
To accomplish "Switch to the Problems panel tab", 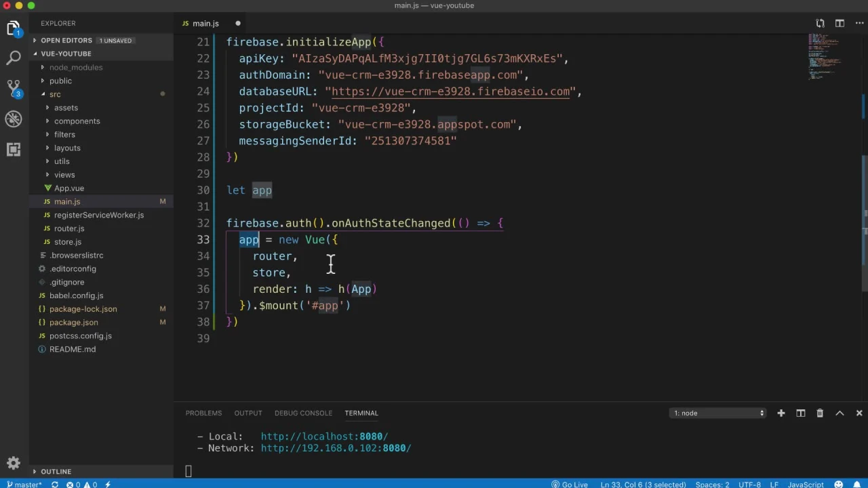I will pos(203,413).
